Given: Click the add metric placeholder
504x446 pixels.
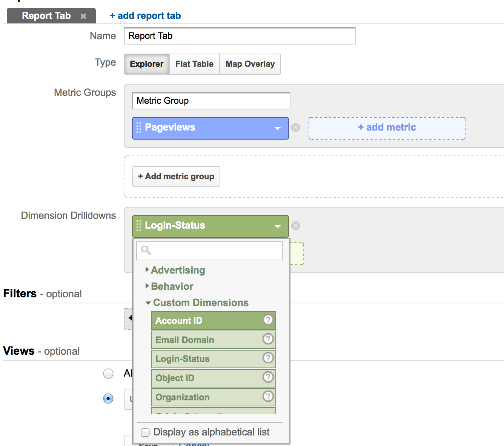Looking at the screenshot, I should pyautogui.click(x=387, y=128).
